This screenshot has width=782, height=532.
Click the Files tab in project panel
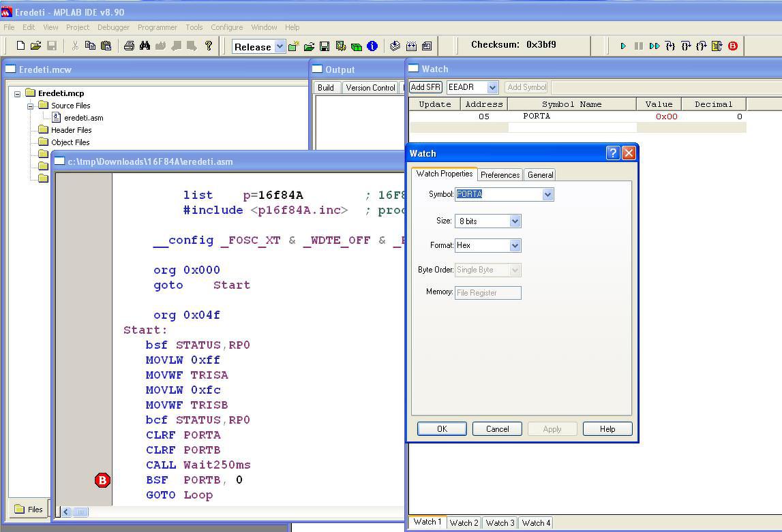point(29,509)
